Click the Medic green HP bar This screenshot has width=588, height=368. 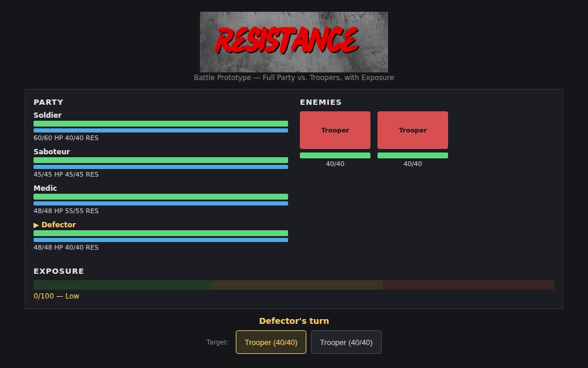(161, 197)
